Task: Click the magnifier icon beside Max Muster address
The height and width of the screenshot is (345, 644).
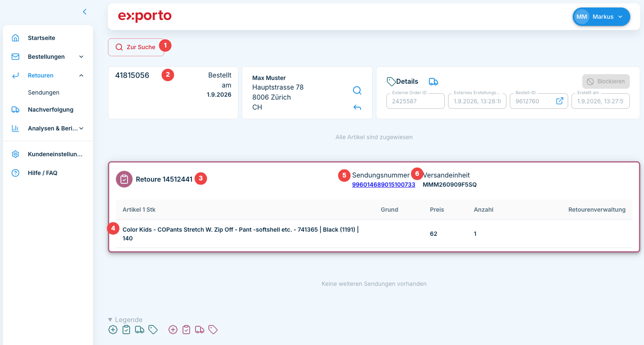Action: point(357,90)
